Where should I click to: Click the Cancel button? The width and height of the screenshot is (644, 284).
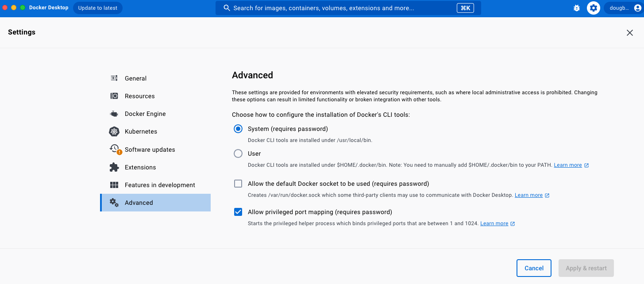click(x=534, y=268)
